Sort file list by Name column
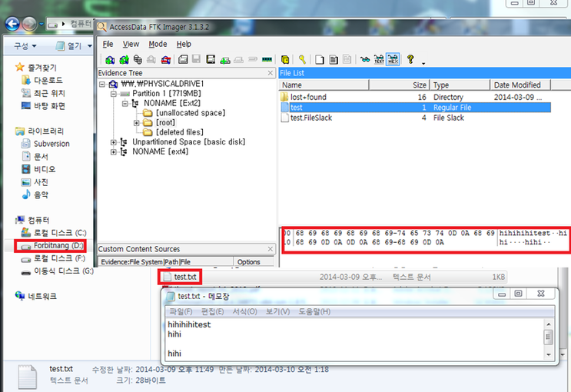 point(324,85)
